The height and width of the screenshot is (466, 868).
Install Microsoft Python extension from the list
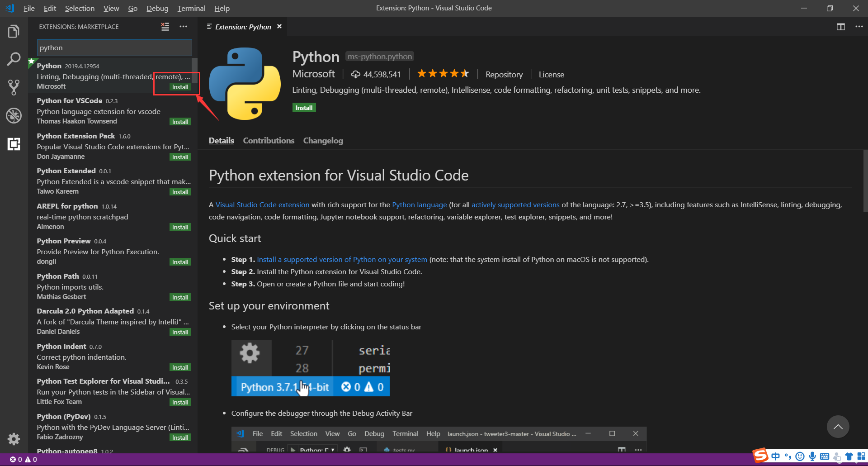pos(180,87)
